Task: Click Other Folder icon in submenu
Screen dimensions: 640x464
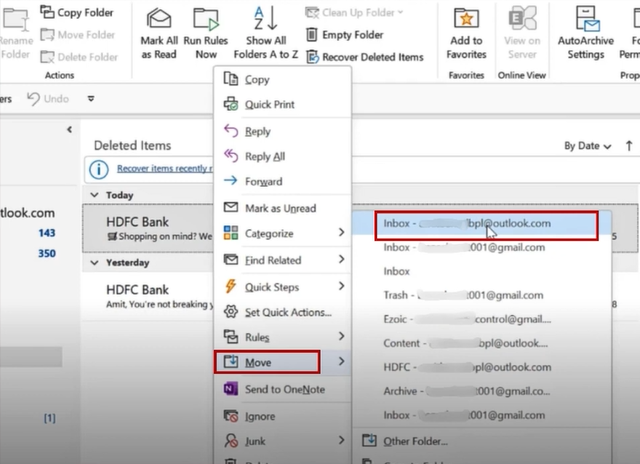Action: click(369, 440)
